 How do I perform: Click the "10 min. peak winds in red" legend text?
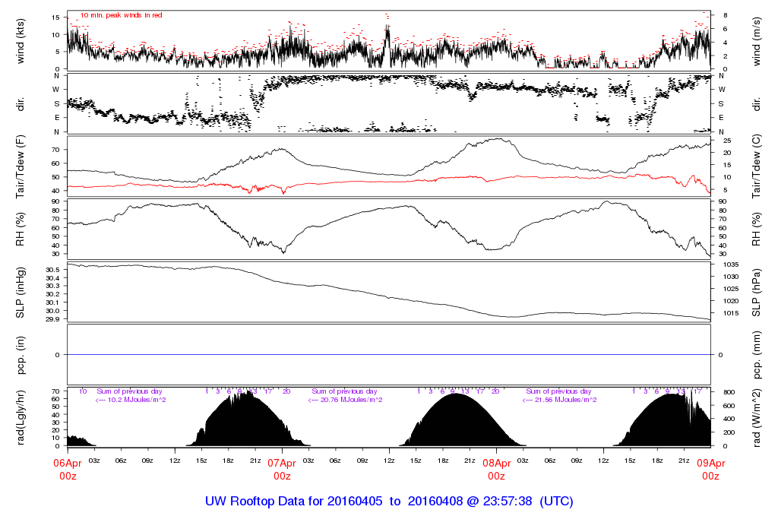pyautogui.click(x=122, y=15)
